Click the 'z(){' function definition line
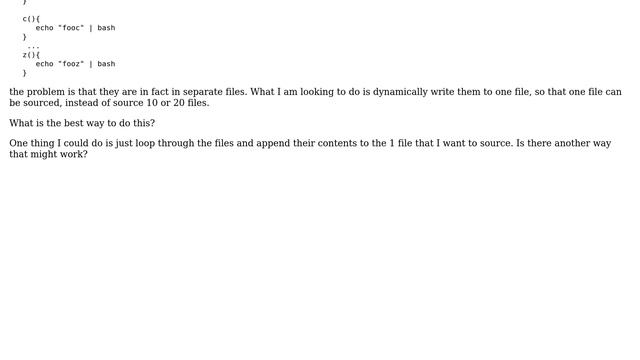This screenshot has width=640, height=360. 31,55
